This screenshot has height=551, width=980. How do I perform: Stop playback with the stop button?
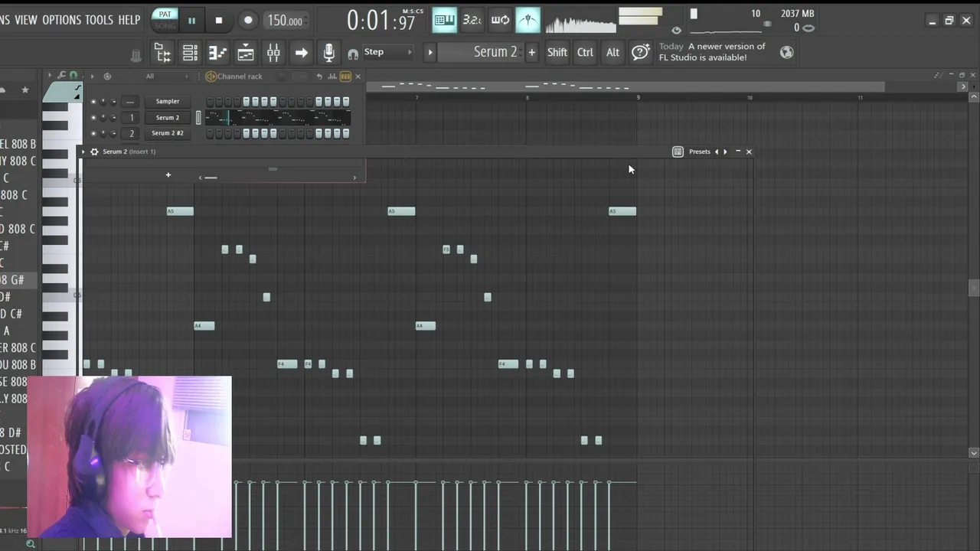point(219,21)
